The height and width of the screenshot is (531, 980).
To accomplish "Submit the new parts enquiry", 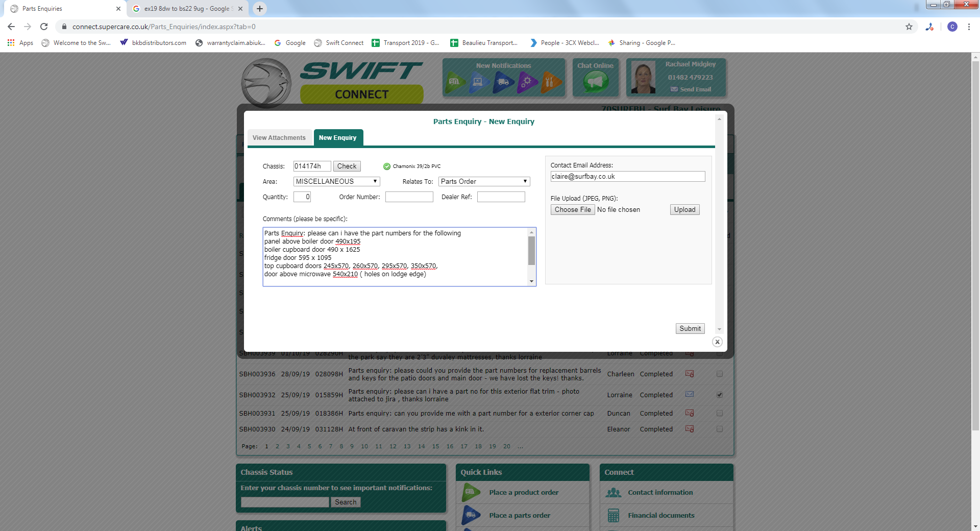I will 690,328.
